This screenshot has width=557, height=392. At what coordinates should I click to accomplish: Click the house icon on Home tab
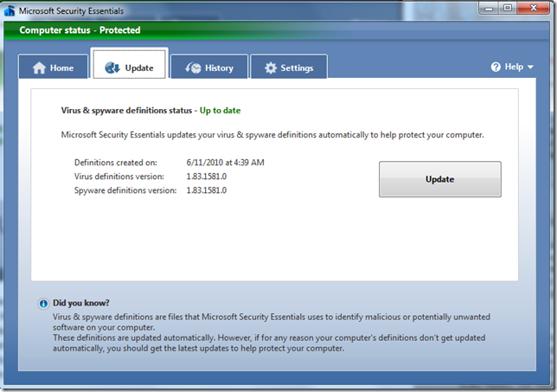point(39,67)
